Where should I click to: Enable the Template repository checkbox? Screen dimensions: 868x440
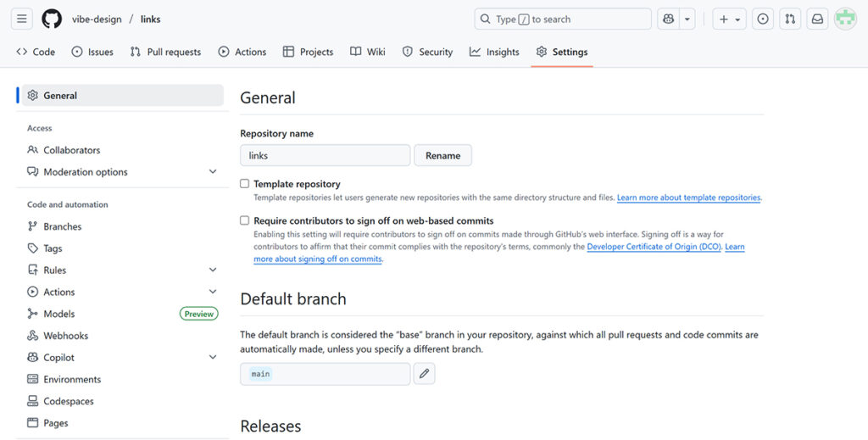pyautogui.click(x=245, y=184)
